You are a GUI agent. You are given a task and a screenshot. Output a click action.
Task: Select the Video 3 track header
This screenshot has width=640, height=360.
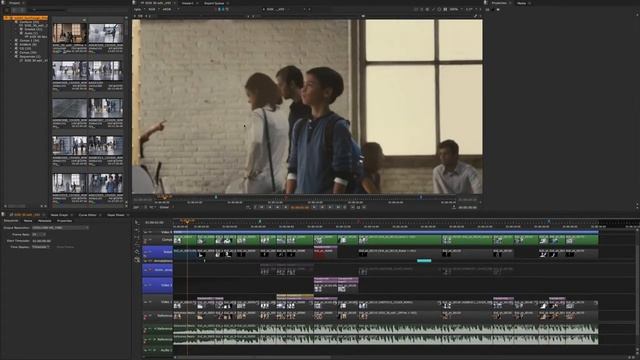coord(158,285)
